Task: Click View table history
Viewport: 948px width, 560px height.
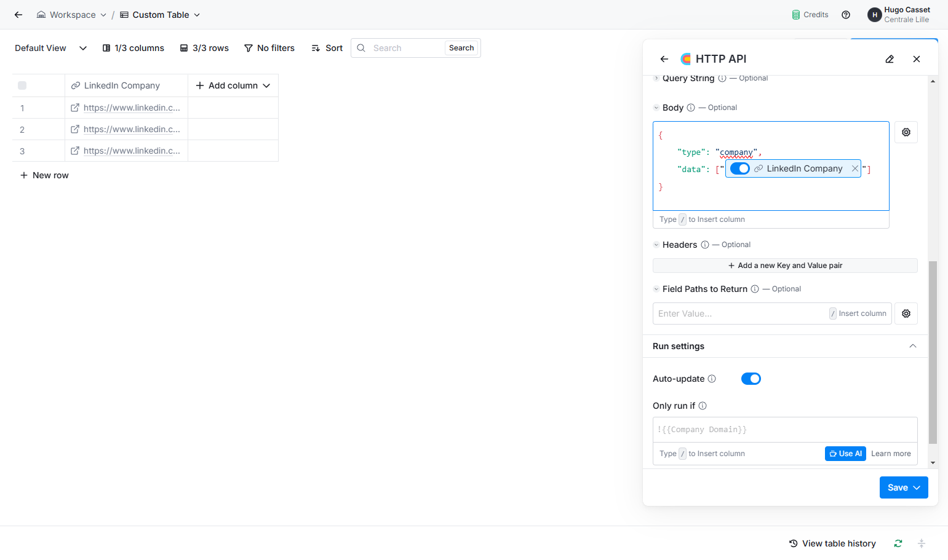Action: pyautogui.click(x=832, y=543)
